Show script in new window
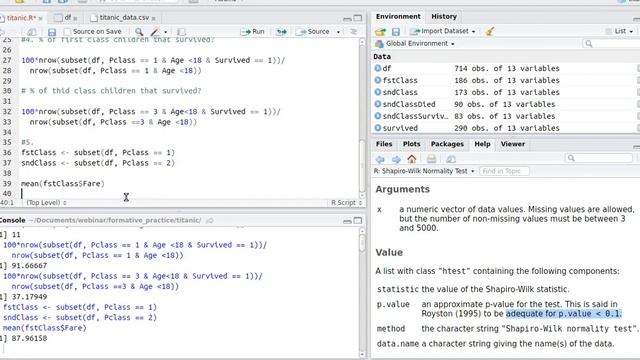This screenshot has width=640, height=360. click(x=31, y=32)
